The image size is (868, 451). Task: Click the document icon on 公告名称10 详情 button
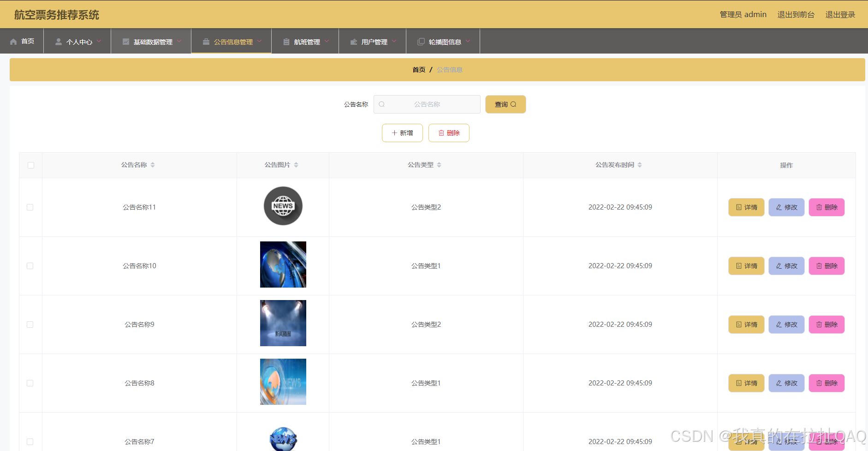pos(739,266)
